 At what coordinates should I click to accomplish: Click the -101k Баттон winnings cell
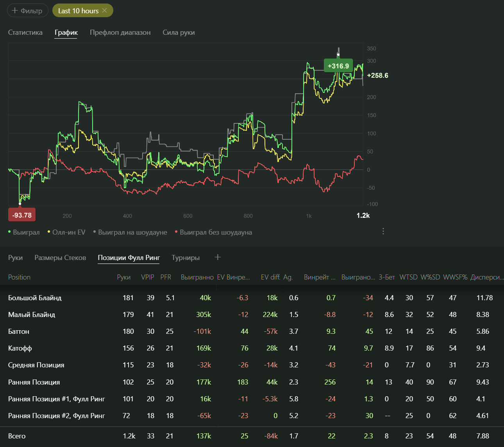click(x=202, y=331)
